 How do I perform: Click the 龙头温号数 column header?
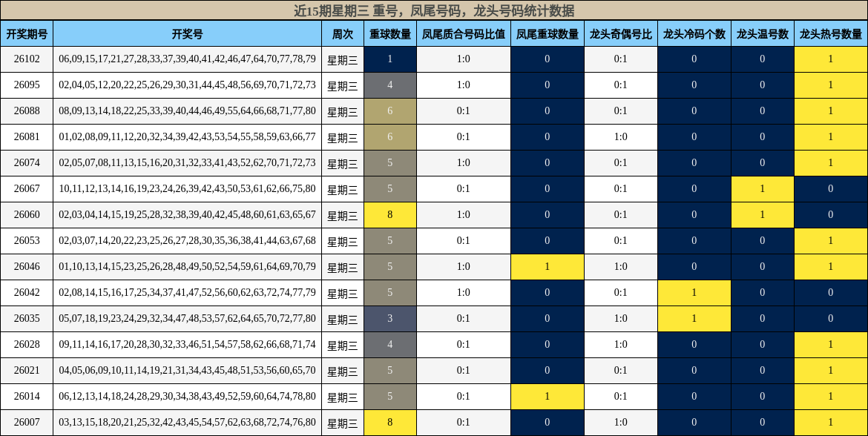coord(762,33)
